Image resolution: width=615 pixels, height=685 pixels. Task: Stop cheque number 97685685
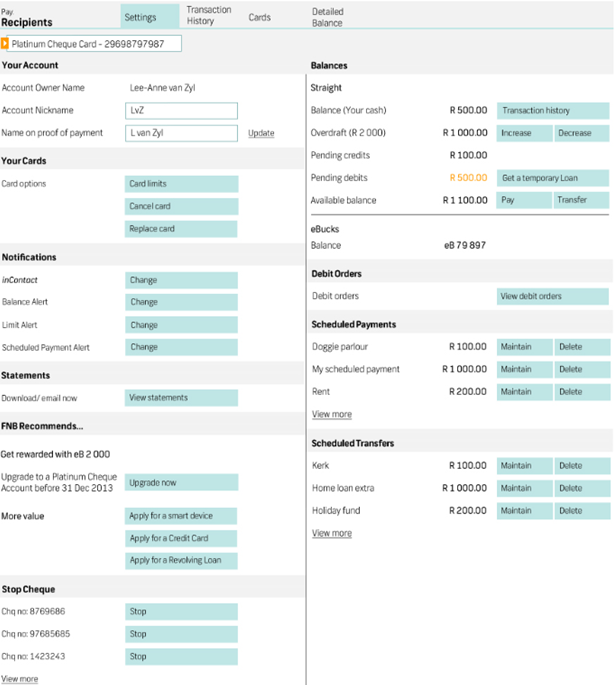pos(181,634)
